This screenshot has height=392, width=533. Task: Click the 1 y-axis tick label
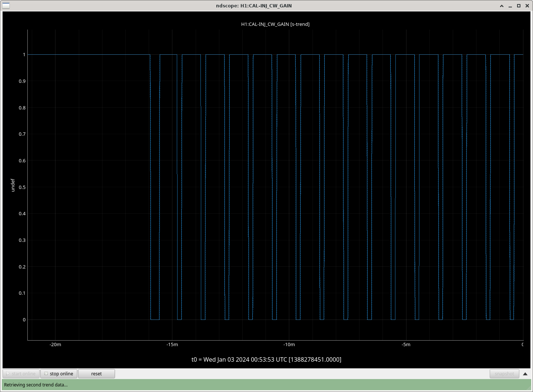point(24,54)
